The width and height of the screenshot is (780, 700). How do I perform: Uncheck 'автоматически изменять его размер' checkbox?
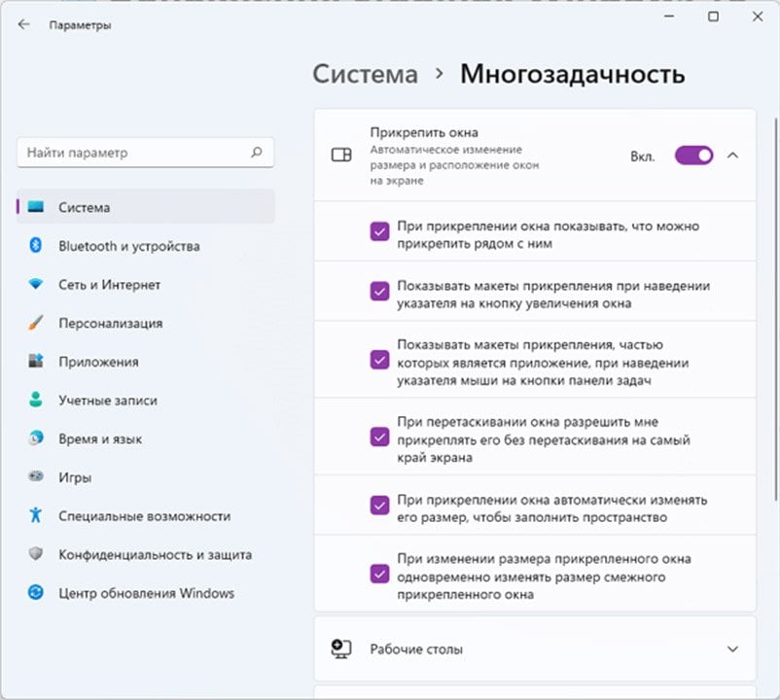[379, 506]
